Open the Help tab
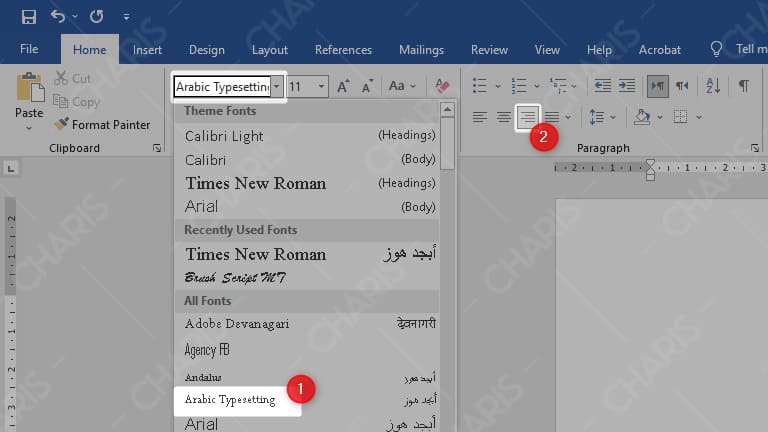 coord(599,50)
